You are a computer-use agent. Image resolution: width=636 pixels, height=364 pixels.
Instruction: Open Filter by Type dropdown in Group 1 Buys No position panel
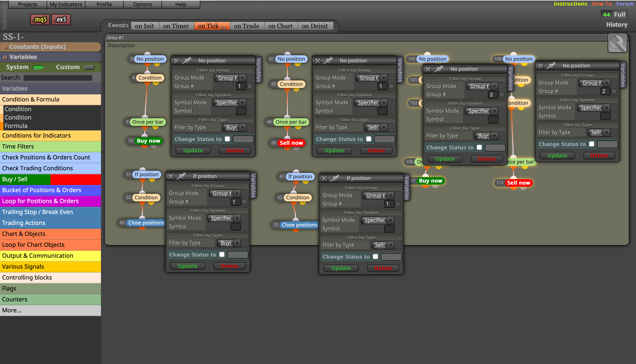coord(235,127)
